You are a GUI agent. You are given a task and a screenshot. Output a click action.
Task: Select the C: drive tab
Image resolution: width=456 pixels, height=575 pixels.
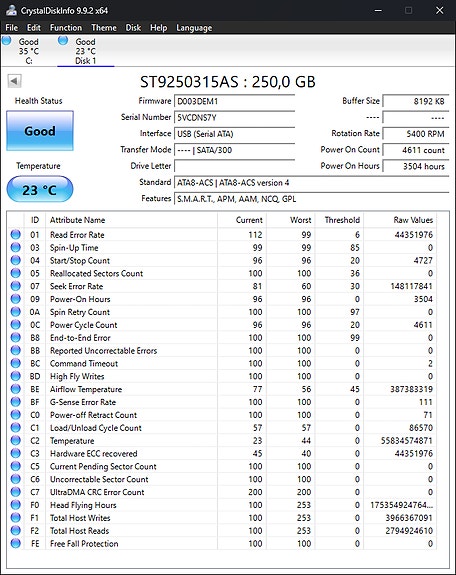pos(29,51)
